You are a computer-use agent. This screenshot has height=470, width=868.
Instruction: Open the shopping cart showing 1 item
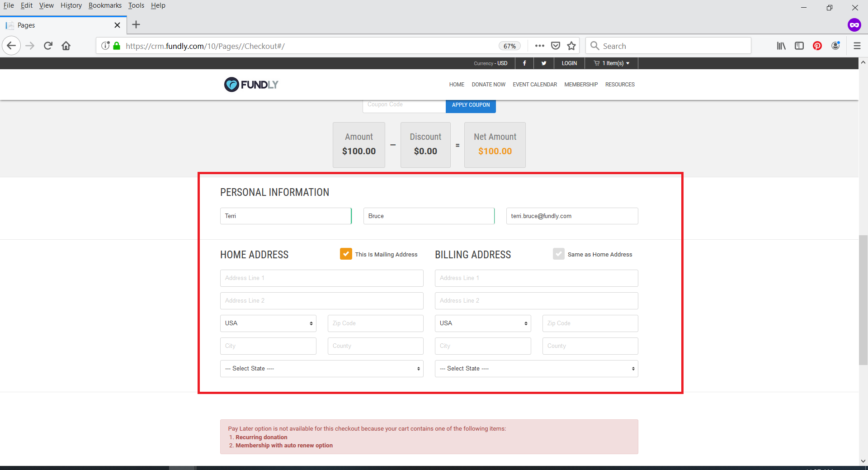point(611,63)
